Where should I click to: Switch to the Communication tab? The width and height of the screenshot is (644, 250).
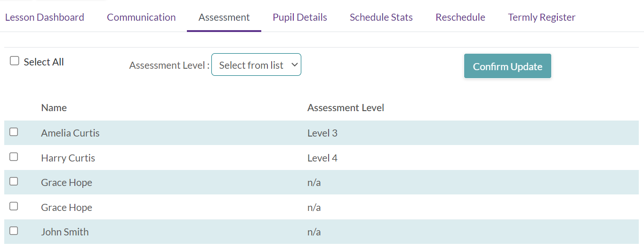pos(141,17)
